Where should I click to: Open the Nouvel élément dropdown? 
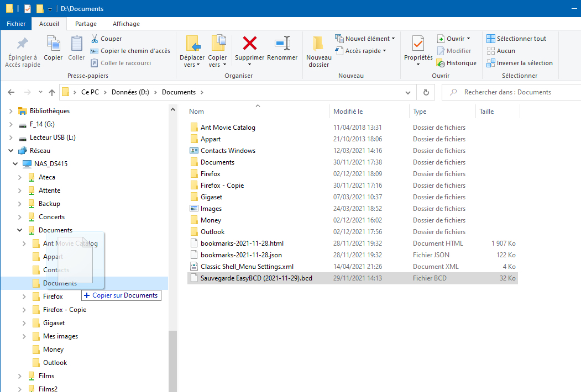coord(365,39)
